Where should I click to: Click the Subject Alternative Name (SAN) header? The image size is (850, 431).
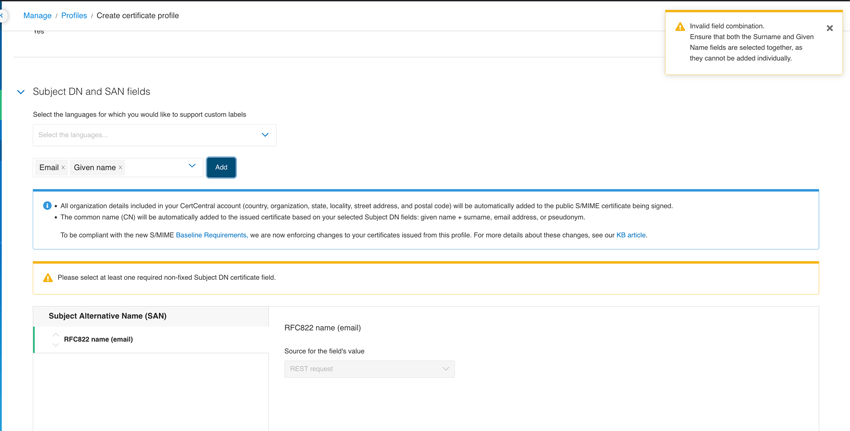coord(108,316)
